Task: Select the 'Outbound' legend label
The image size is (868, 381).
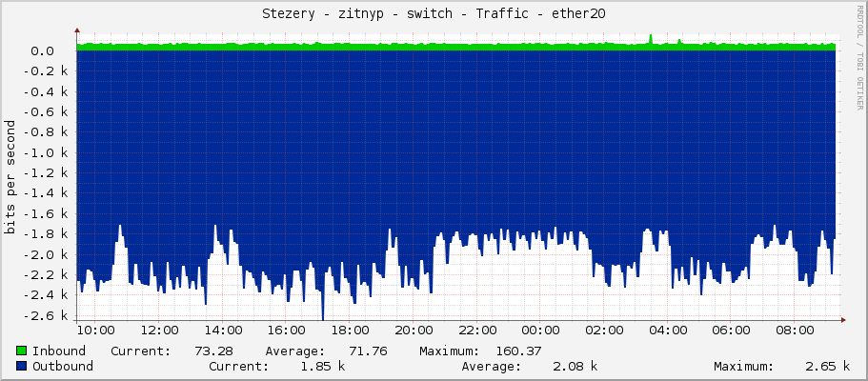Action: click(x=63, y=366)
